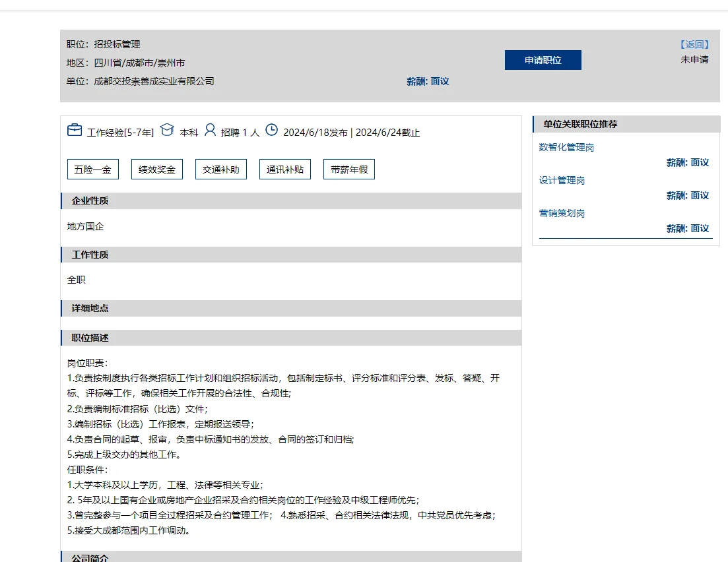Select the 交通补助 benefit tag
The image size is (728, 562).
click(220, 169)
